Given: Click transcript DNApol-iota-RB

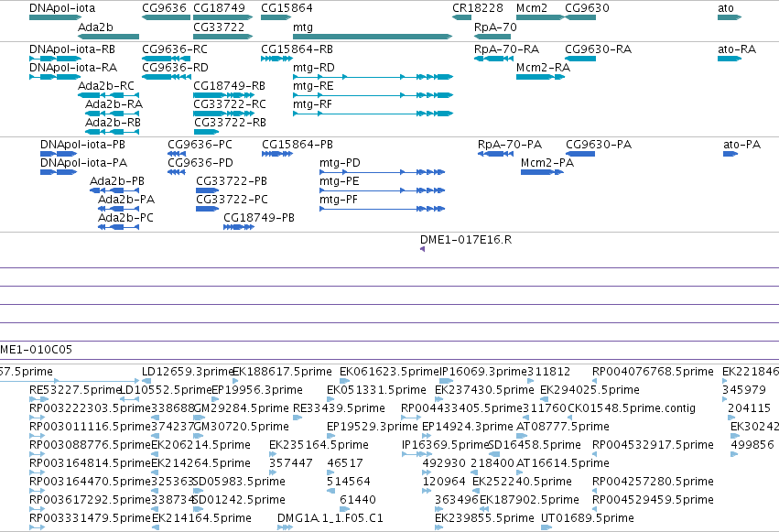Looking at the screenshot, I should (x=55, y=59).
